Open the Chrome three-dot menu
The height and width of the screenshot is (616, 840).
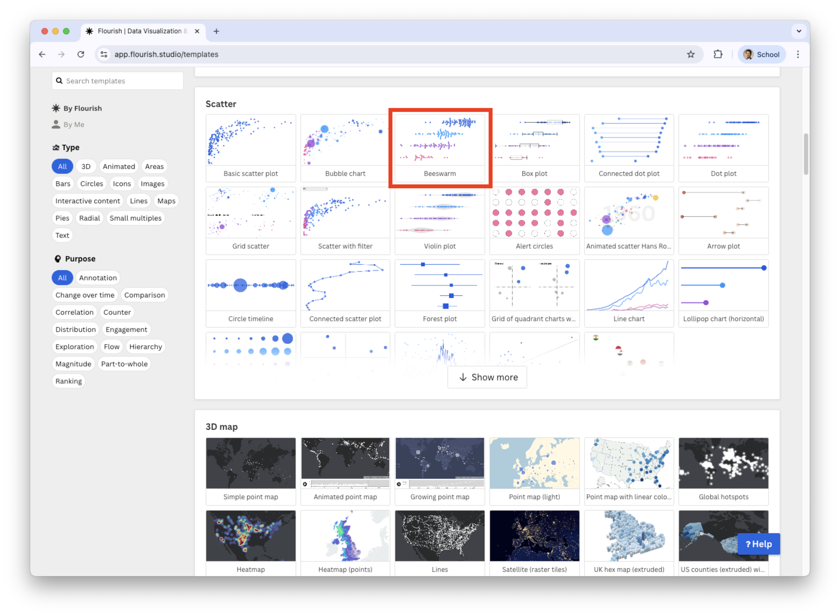798,54
